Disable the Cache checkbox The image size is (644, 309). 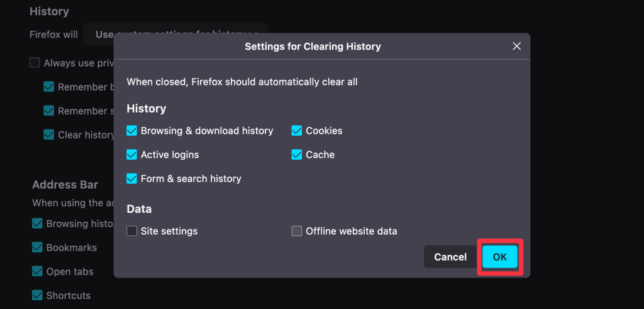pos(297,155)
